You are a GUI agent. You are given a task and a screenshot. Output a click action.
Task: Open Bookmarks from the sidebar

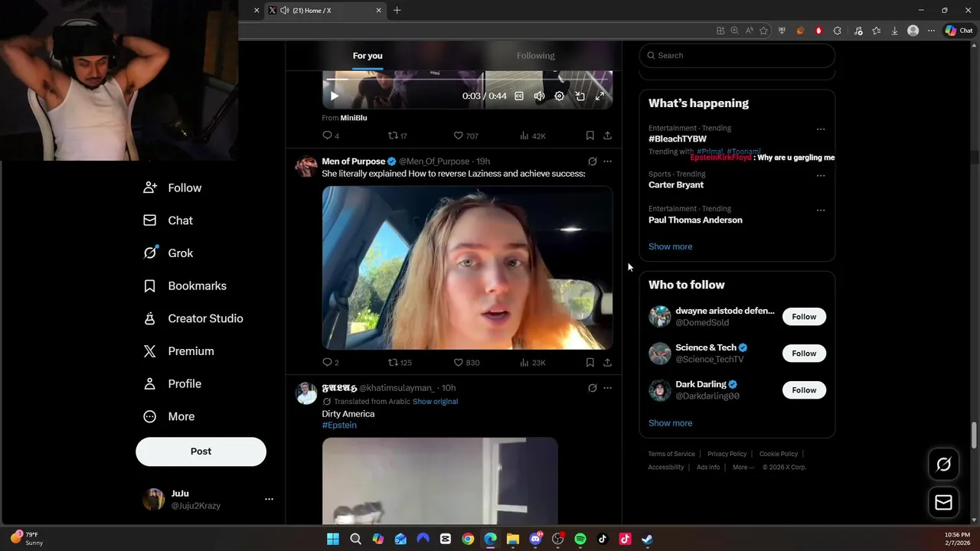point(185,285)
